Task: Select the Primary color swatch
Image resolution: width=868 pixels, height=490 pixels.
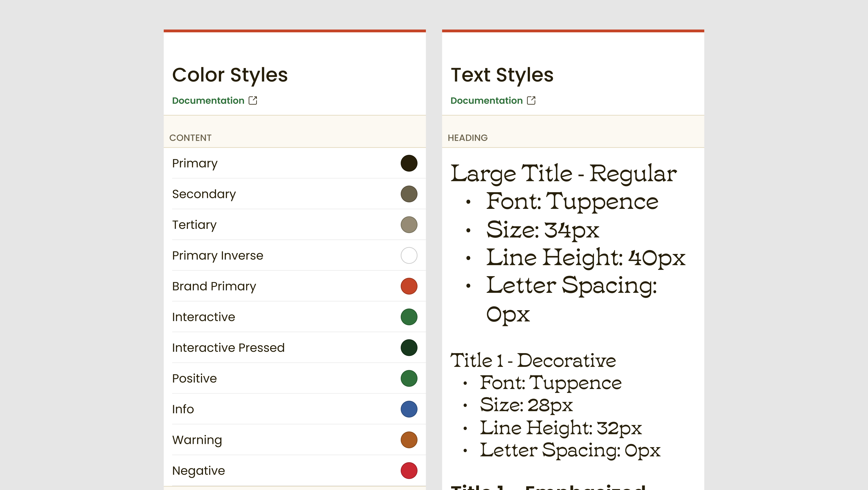Action: point(409,163)
